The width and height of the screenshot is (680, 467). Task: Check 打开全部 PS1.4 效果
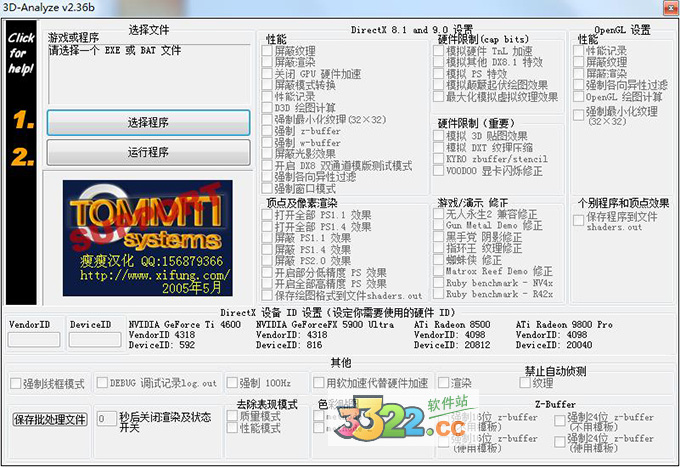point(267,227)
